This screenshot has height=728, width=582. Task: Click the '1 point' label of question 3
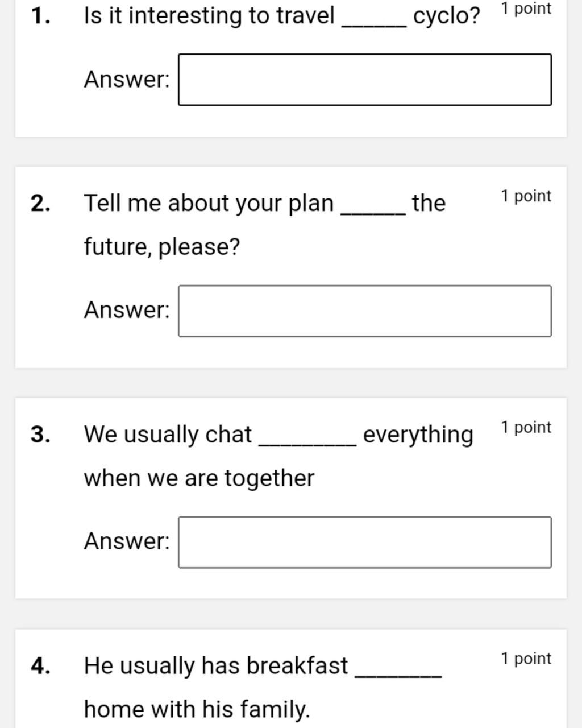[526, 428]
